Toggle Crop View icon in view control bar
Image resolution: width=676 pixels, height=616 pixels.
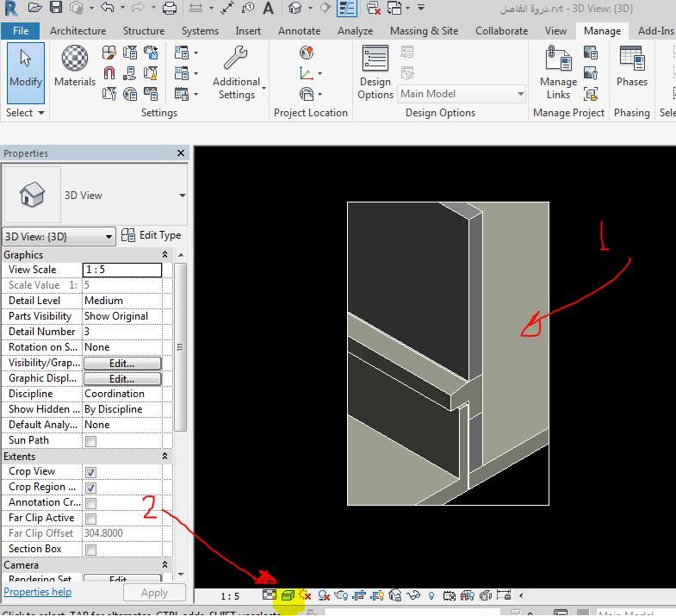359,595
